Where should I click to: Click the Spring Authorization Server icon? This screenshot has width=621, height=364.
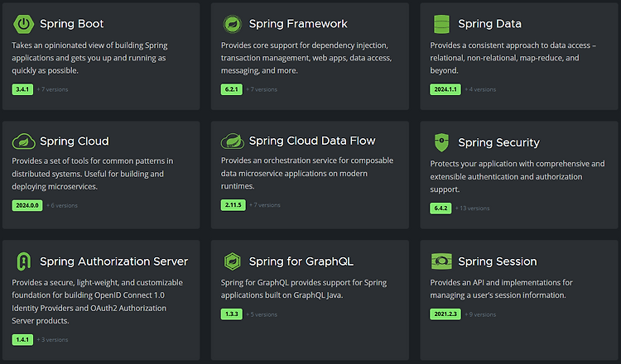click(x=24, y=261)
